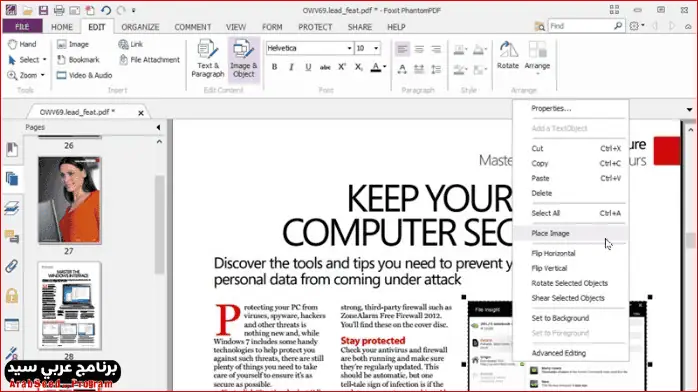The image size is (698, 392).
Task: Apply Superscript formatting
Action: click(x=342, y=67)
